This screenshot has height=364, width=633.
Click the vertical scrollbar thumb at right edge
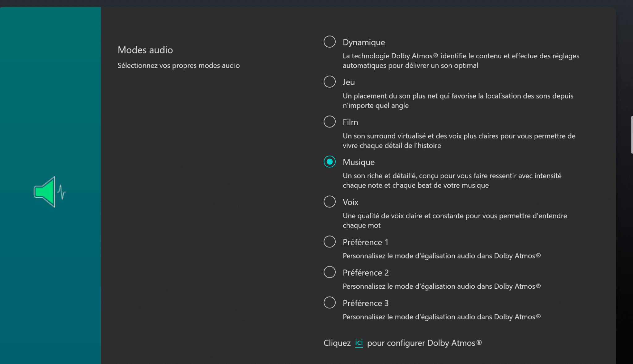(x=632, y=135)
